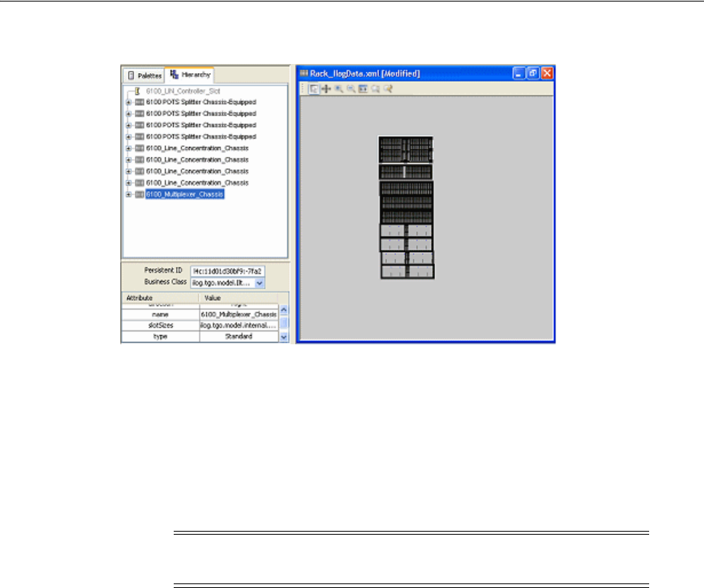This screenshot has width=704, height=588.
Task: Restore down the Rack_IlogData.xml window
Action: click(533, 73)
